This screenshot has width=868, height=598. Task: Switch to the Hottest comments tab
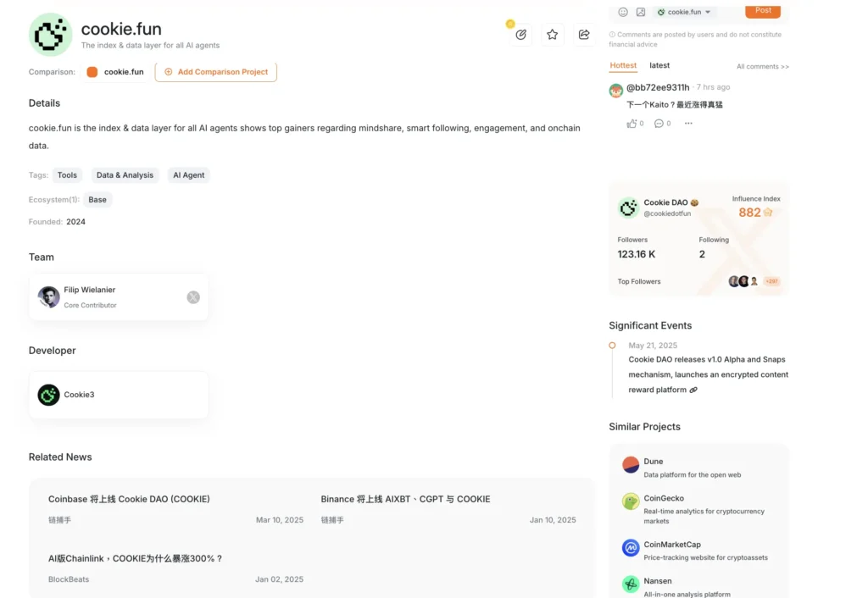tap(623, 65)
